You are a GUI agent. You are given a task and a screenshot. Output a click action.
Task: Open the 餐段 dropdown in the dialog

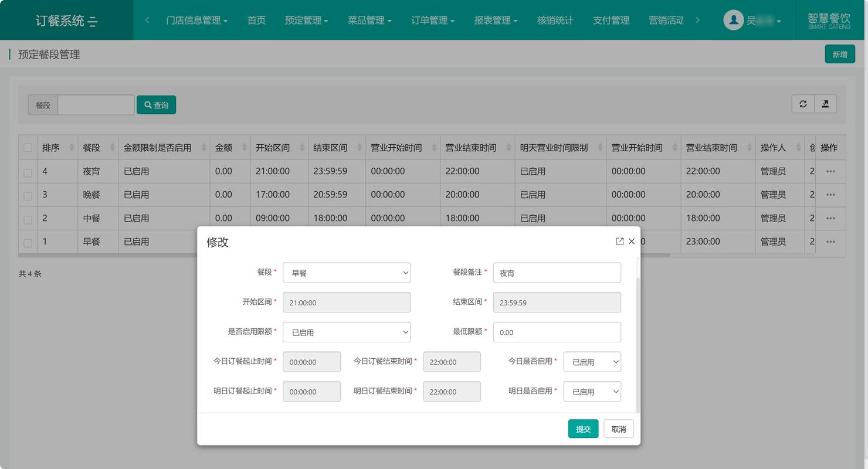pos(347,273)
